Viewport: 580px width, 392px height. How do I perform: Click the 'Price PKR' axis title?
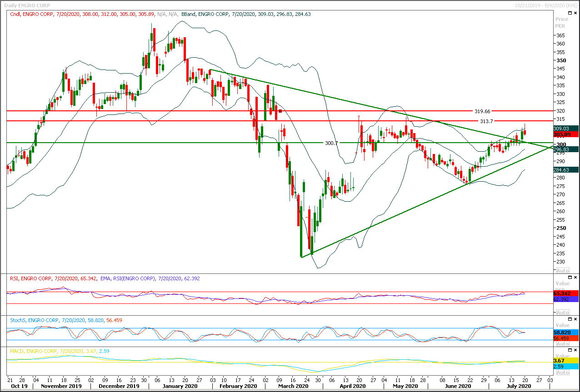pos(562,22)
